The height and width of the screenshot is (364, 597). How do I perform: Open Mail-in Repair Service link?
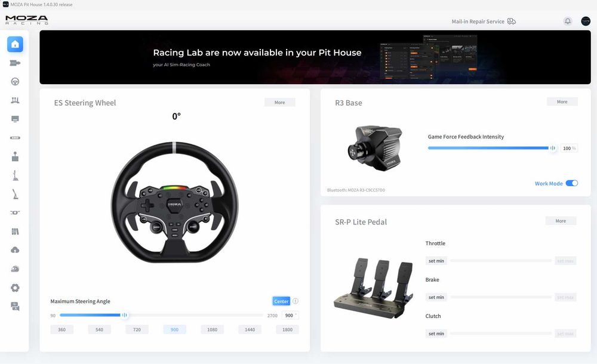478,21
